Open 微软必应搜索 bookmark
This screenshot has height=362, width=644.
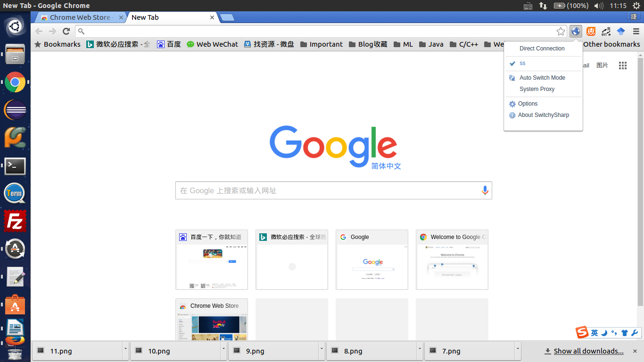[118, 44]
